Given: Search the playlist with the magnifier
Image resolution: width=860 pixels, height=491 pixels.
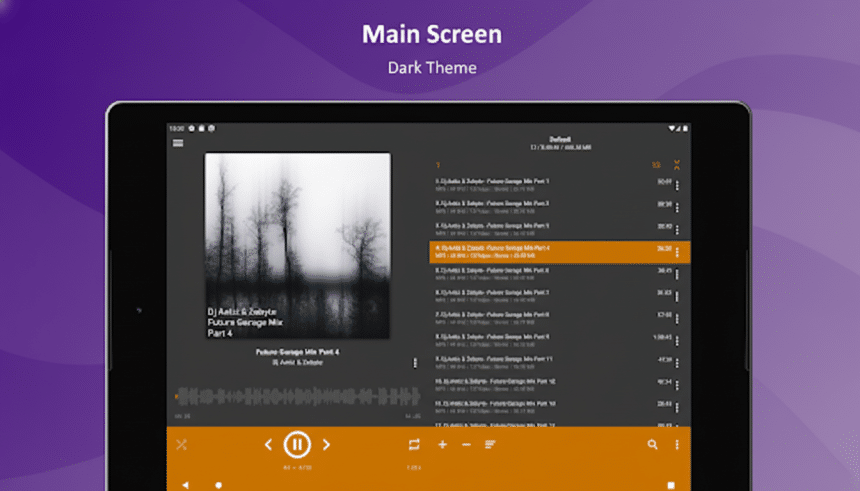Looking at the screenshot, I should coord(652,444).
